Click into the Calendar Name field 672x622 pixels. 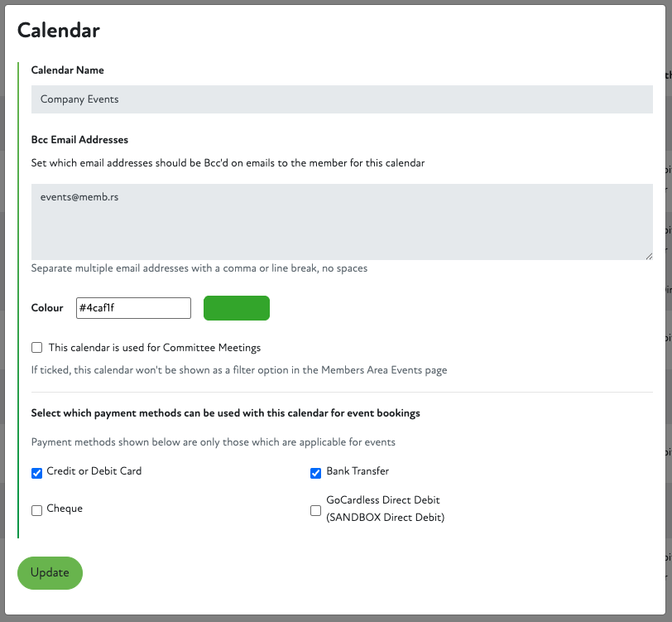[x=342, y=99]
